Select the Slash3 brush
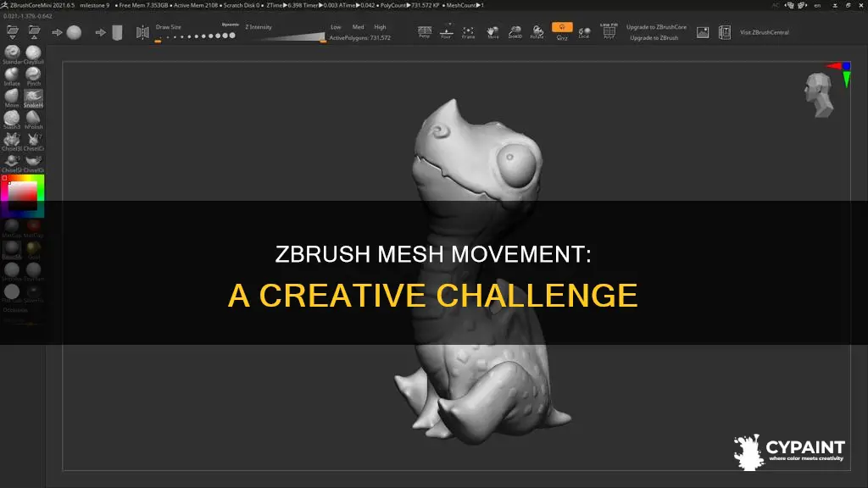Viewport: 868px width, 488px height. click(12, 119)
